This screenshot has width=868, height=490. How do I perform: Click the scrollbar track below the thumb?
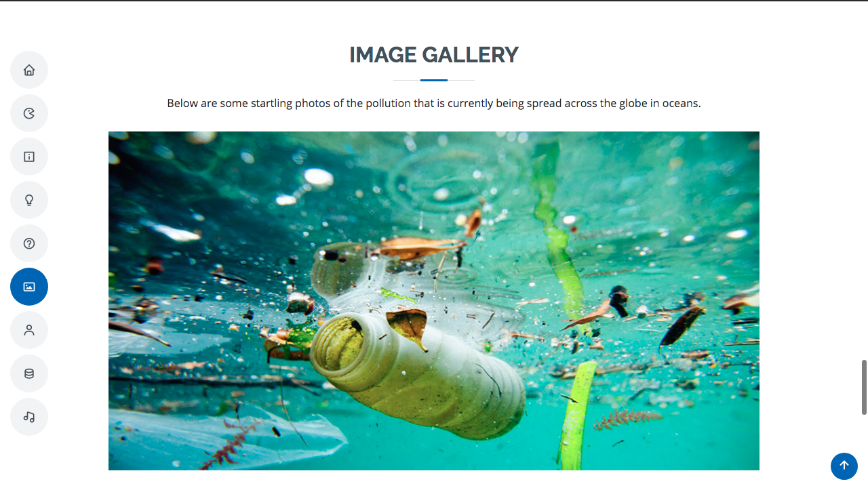[864, 452]
